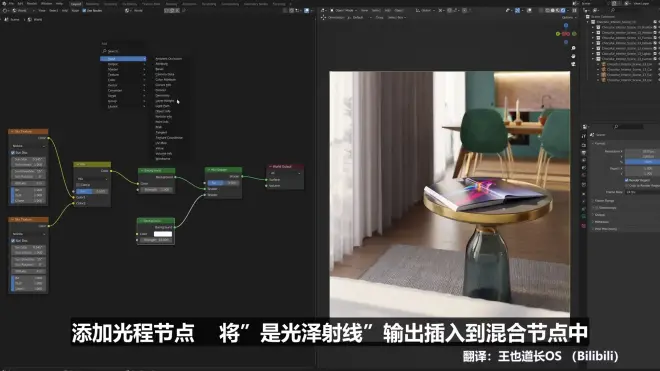Open the red Material properties tab icon

point(583,226)
